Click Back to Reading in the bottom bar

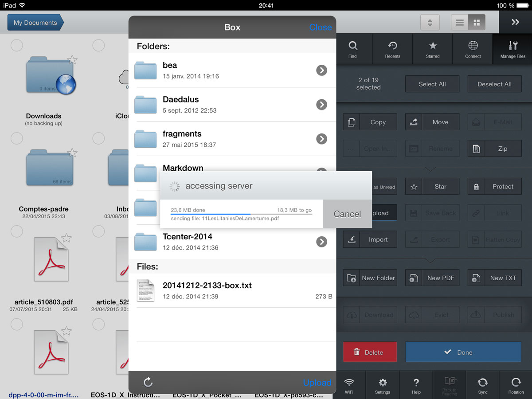(x=449, y=385)
